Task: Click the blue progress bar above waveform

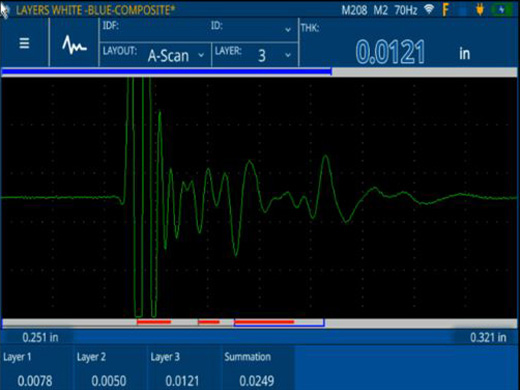Action: 167,71
